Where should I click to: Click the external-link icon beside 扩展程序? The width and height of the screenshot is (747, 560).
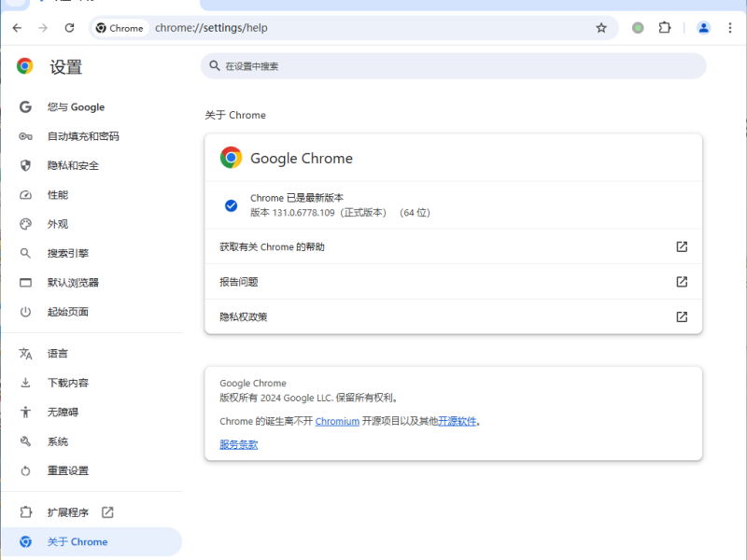point(107,512)
